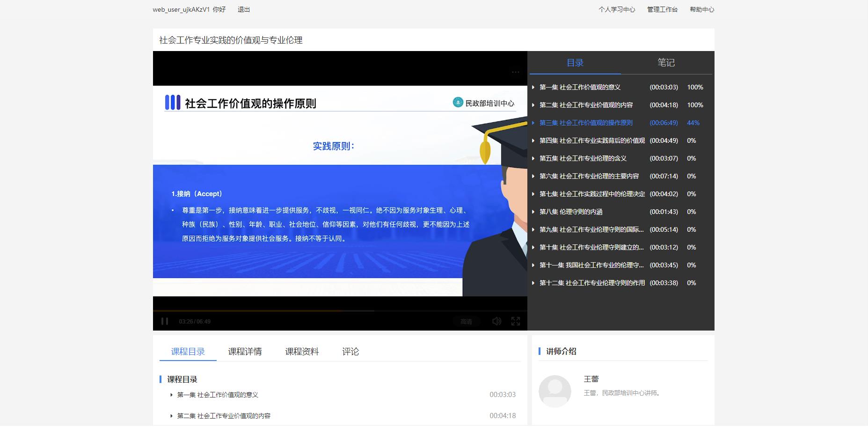Image resolution: width=868 pixels, height=427 pixels.
Task: Open 管理工作台
Action: [661, 9]
